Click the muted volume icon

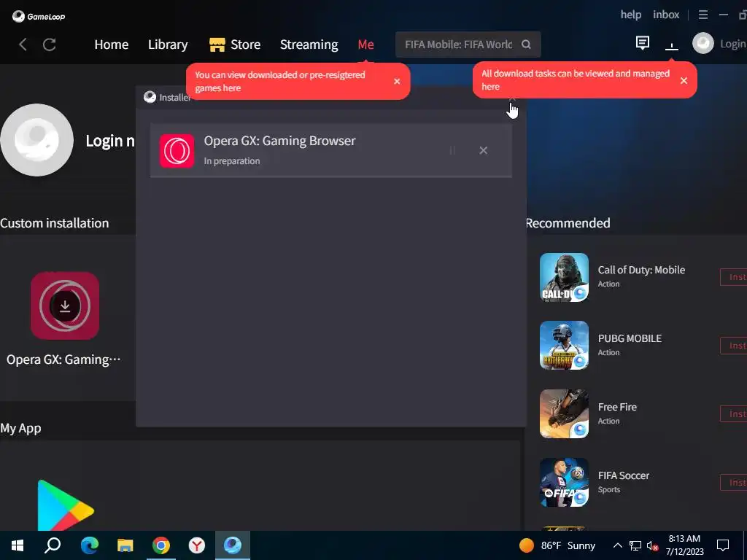coord(652,545)
